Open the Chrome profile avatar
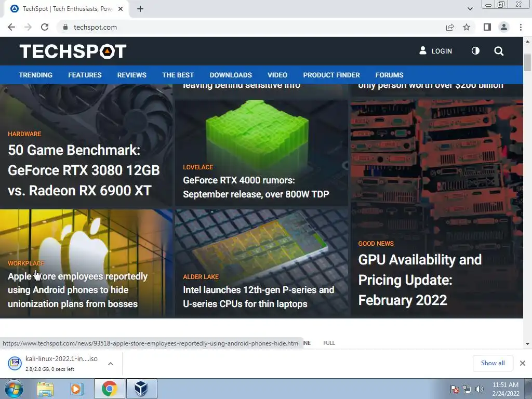The image size is (532, 399). (x=504, y=27)
